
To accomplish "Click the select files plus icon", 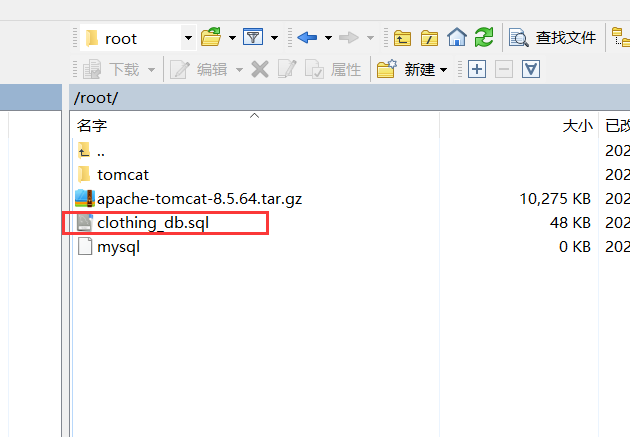I will tap(477, 69).
